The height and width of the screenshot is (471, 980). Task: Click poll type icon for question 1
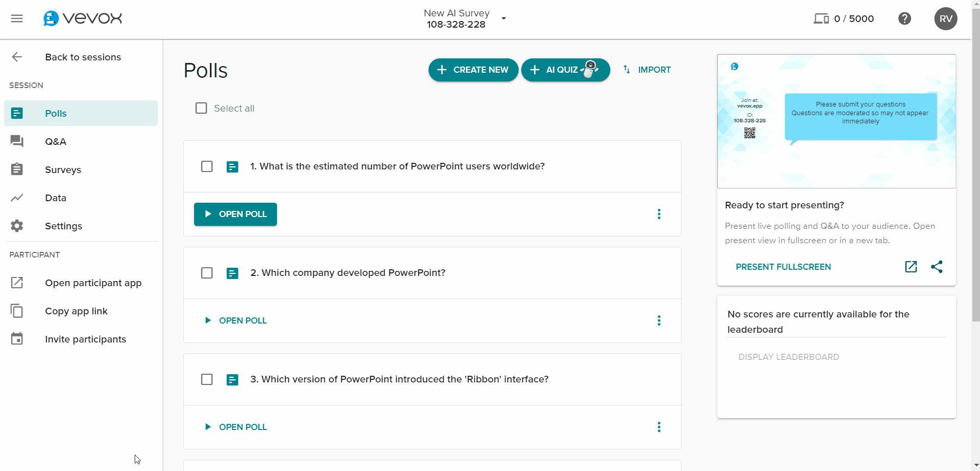tap(232, 167)
